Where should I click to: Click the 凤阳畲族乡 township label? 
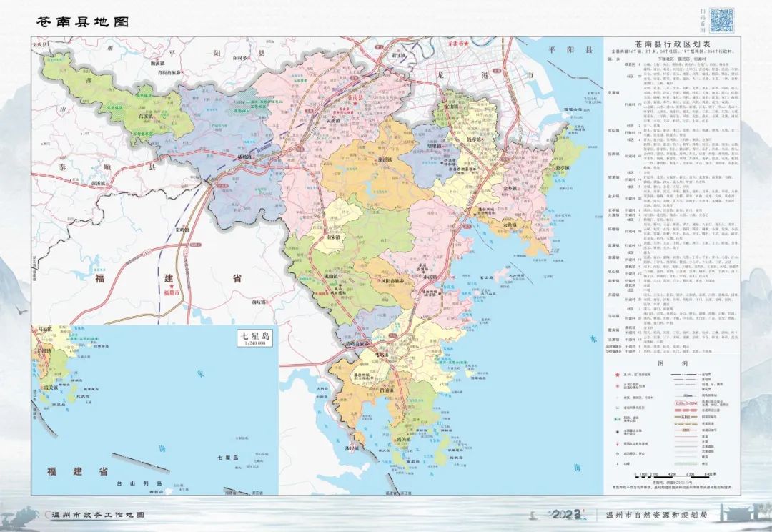pyautogui.click(x=392, y=281)
